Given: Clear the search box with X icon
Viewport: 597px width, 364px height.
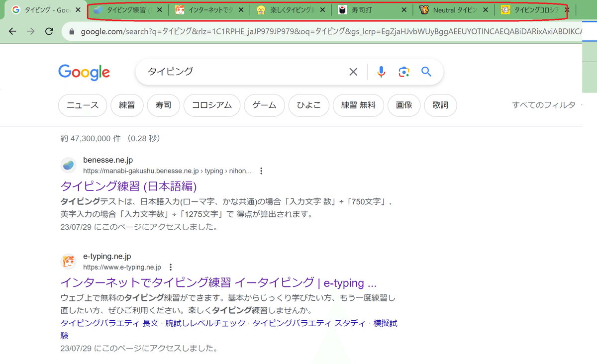Looking at the screenshot, I should (353, 72).
